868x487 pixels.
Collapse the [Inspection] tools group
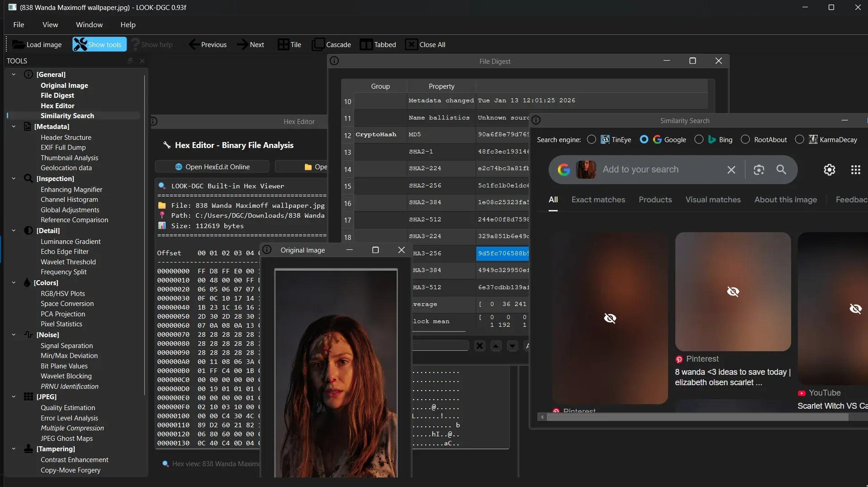[14, 179]
